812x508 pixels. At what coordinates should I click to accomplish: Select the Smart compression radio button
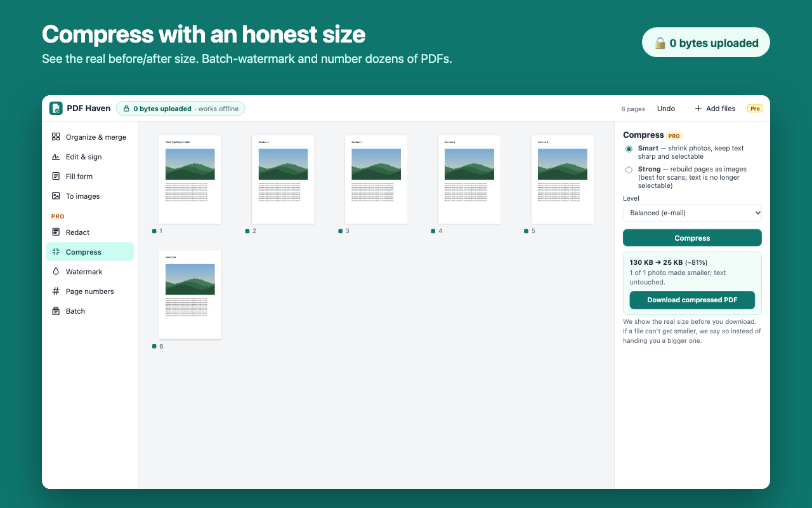pyautogui.click(x=629, y=149)
